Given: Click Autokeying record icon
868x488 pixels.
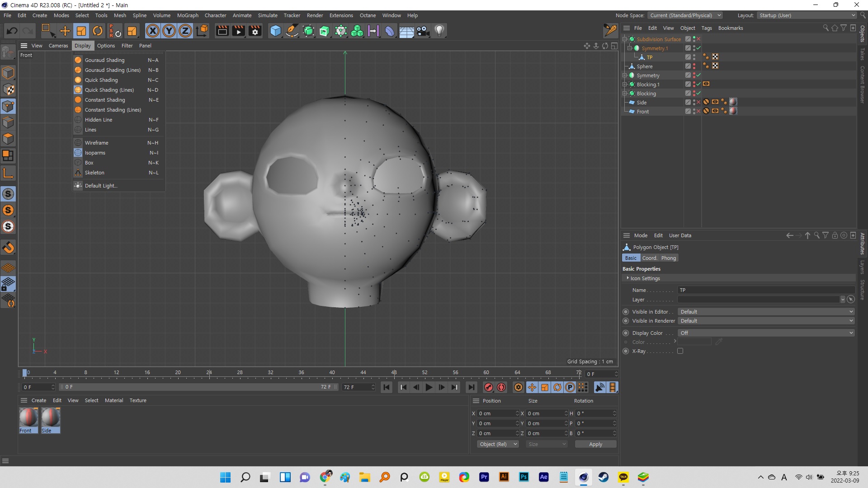Looking at the screenshot, I should (x=501, y=387).
